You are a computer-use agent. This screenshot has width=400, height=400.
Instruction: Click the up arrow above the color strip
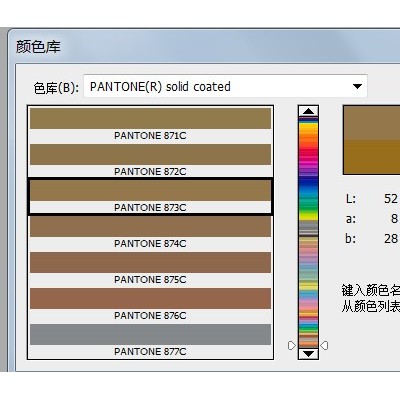308,111
